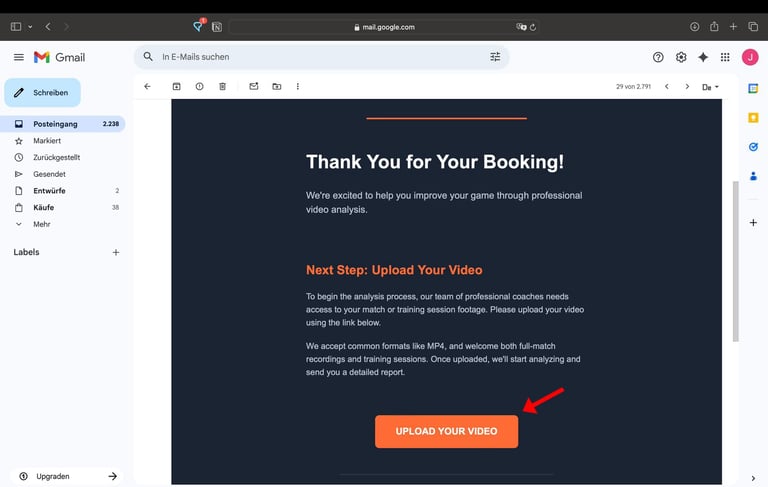Click the move to folder icon
This screenshot has width=768, height=487.
coord(276,87)
